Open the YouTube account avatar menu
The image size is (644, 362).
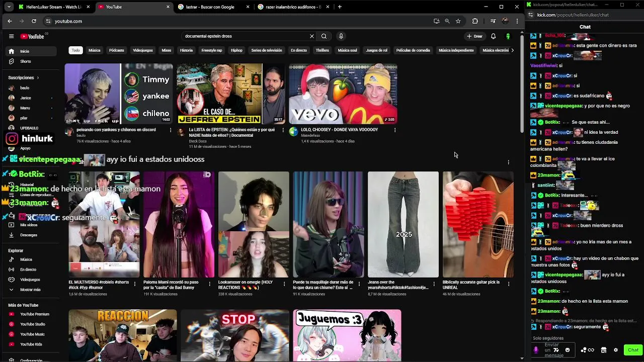(x=508, y=36)
